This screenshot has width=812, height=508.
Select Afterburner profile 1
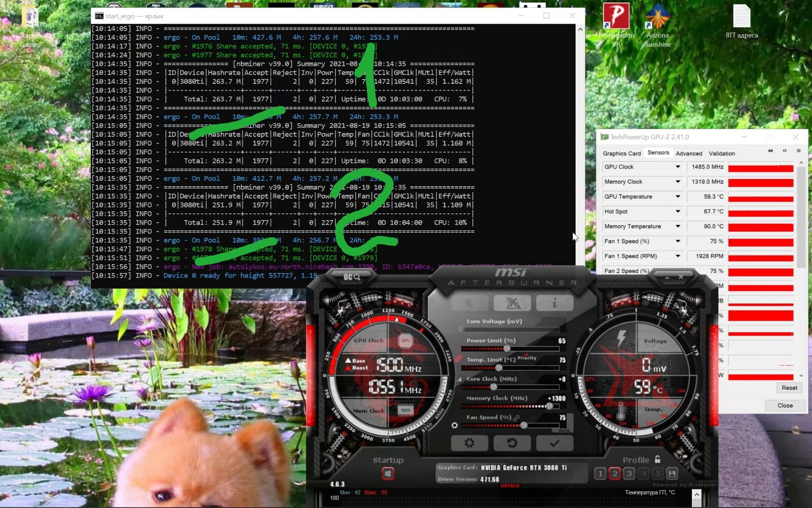click(x=600, y=473)
